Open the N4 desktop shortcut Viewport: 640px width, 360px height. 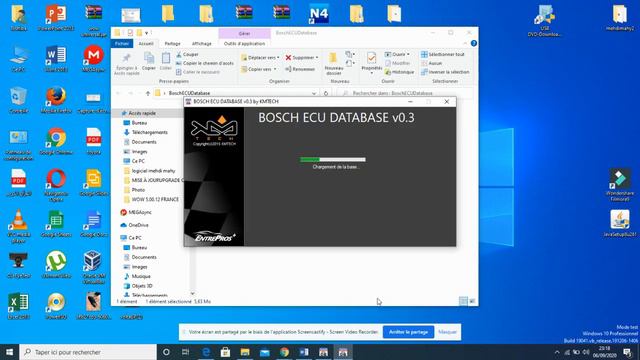pyautogui.click(x=319, y=14)
